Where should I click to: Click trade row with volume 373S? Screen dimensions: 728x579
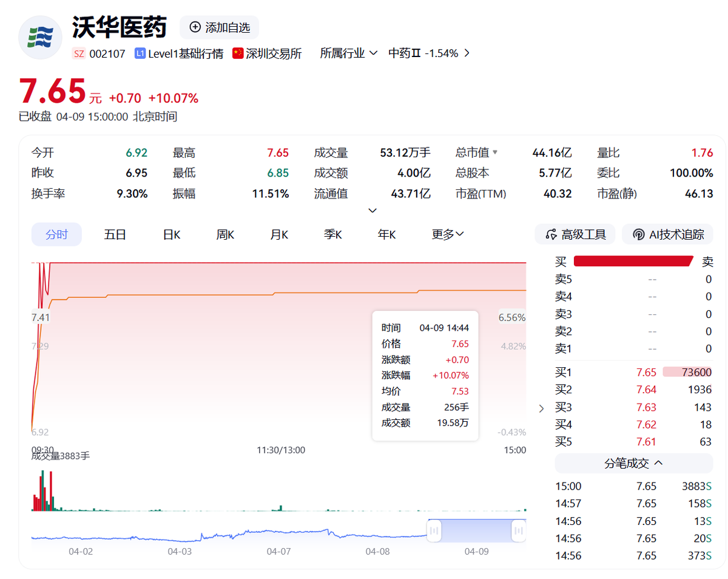(634, 555)
